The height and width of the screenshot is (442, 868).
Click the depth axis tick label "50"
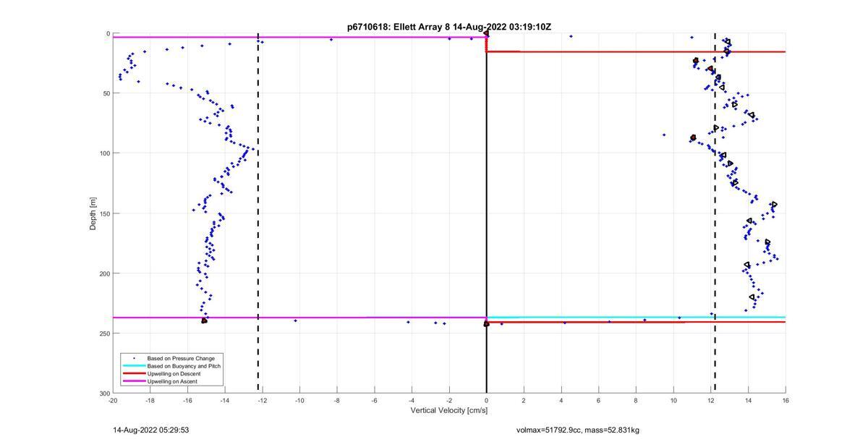tap(106, 93)
